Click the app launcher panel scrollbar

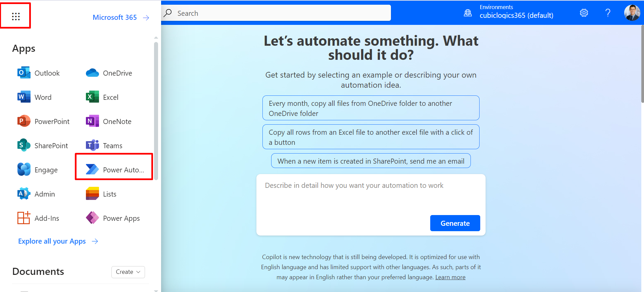(156, 111)
